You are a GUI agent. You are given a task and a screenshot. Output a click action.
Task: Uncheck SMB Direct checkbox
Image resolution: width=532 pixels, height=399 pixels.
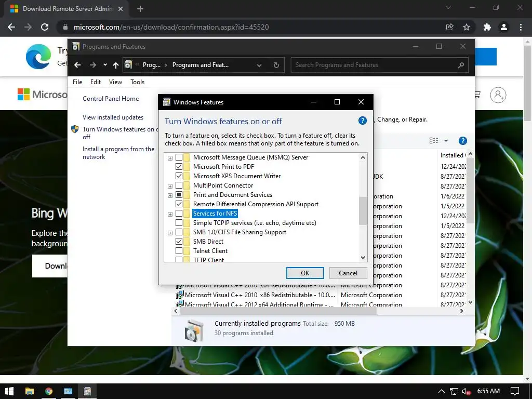point(179,242)
